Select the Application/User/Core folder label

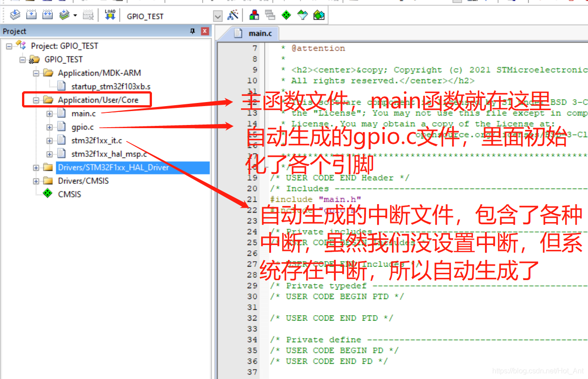98,100
